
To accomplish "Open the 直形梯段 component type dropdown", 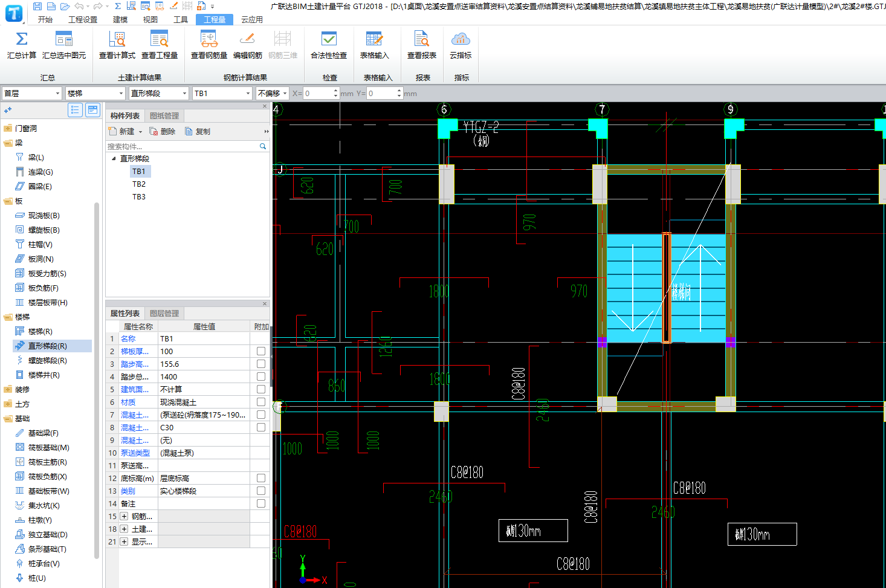I will point(158,93).
